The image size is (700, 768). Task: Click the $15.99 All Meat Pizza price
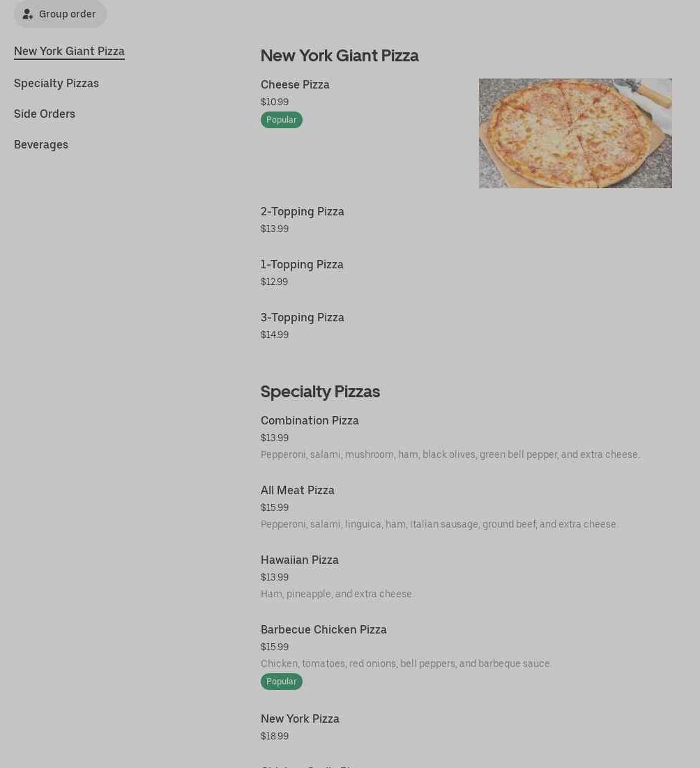tap(275, 507)
